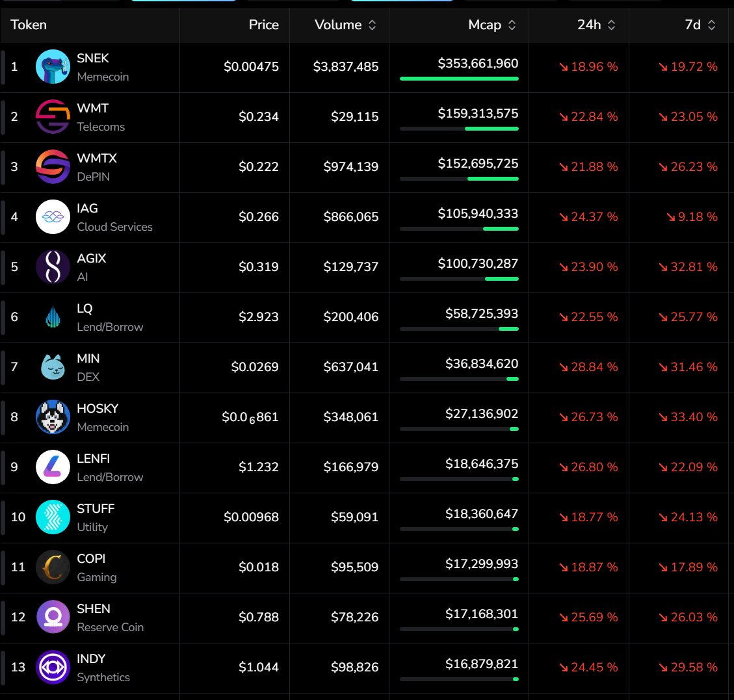Select MIN 24h change 28.84 %
Image resolution: width=734 pixels, height=700 pixels.
[x=588, y=367]
